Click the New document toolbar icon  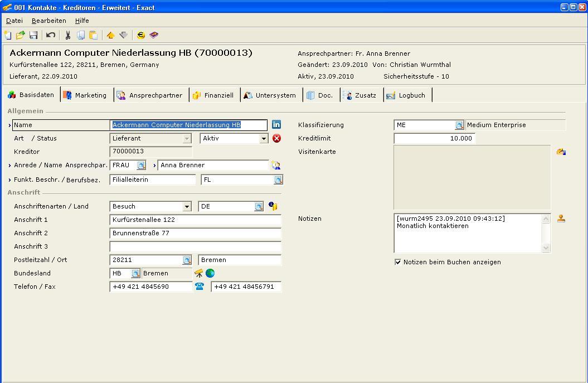8,35
